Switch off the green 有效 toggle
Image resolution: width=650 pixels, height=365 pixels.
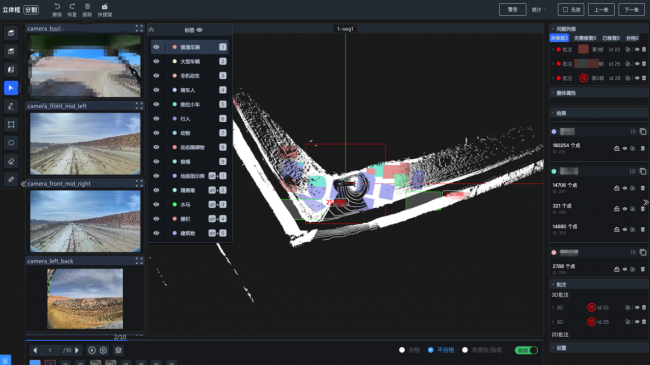point(526,350)
